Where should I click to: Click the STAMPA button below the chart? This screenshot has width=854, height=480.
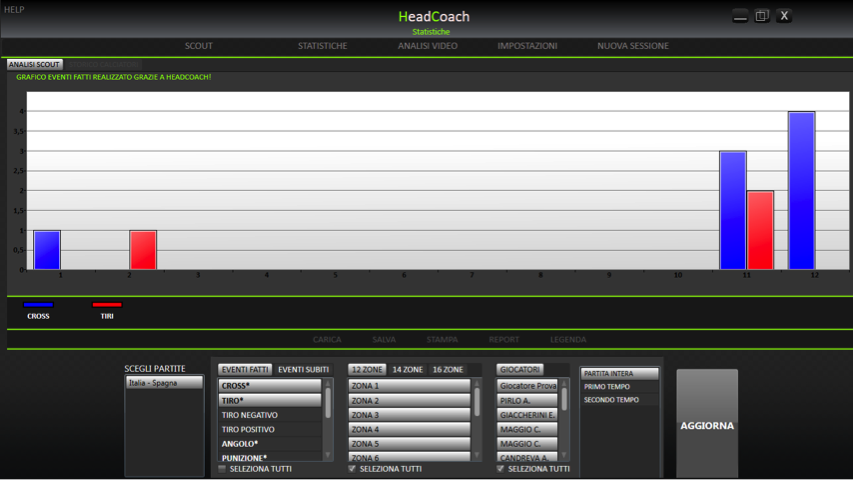pos(441,339)
